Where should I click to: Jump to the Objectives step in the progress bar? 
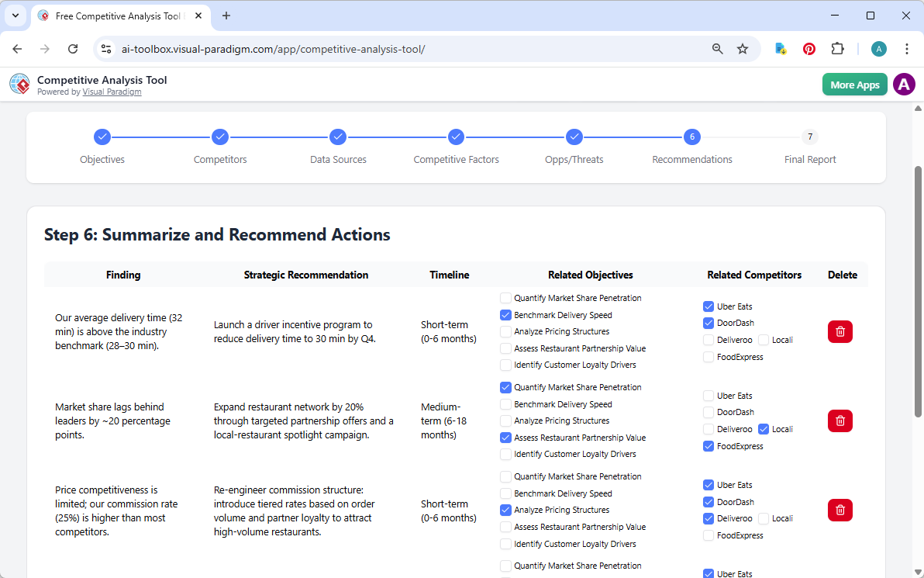(102, 137)
